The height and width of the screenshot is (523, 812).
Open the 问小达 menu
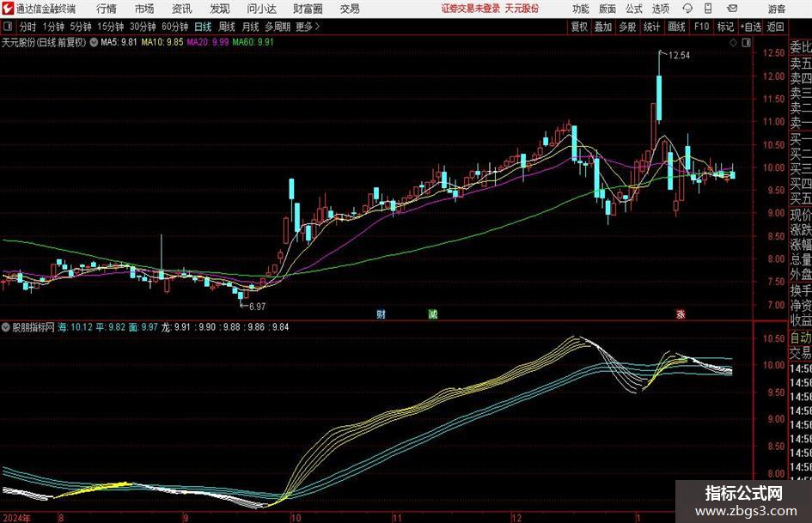click(x=261, y=9)
